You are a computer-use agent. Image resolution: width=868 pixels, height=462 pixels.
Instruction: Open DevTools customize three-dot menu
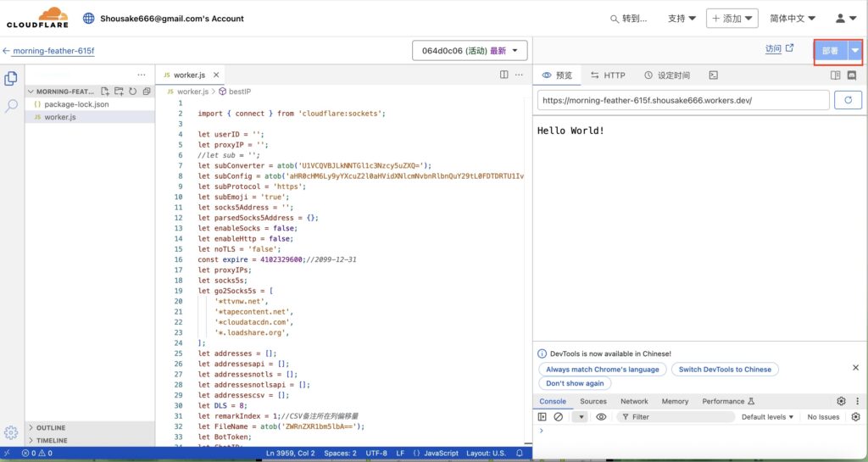pos(857,401)
